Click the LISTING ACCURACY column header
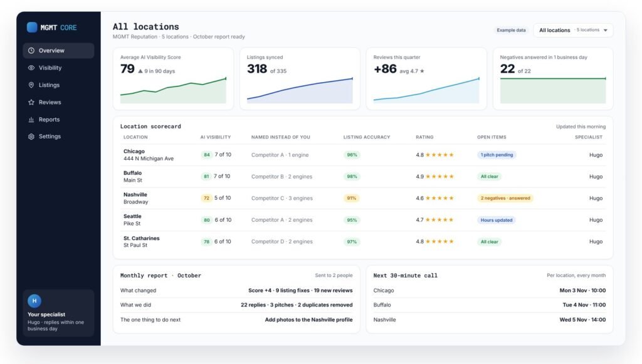 point(367,137)
